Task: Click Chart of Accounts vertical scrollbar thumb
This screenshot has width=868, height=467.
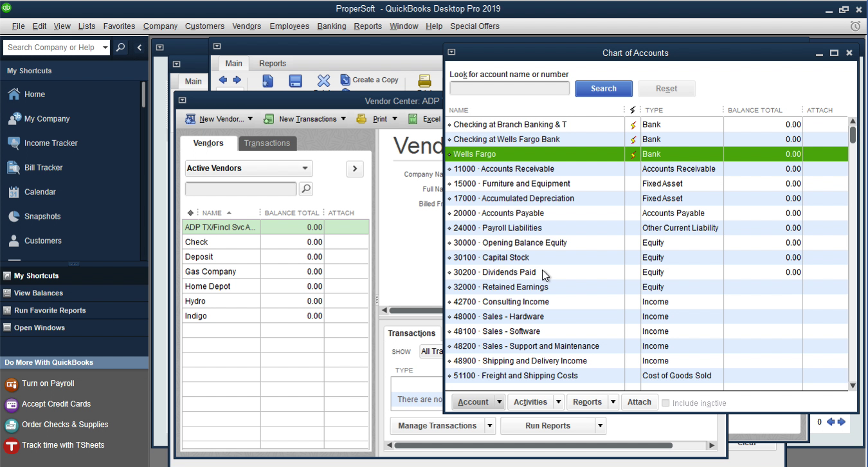Action: 853,134
